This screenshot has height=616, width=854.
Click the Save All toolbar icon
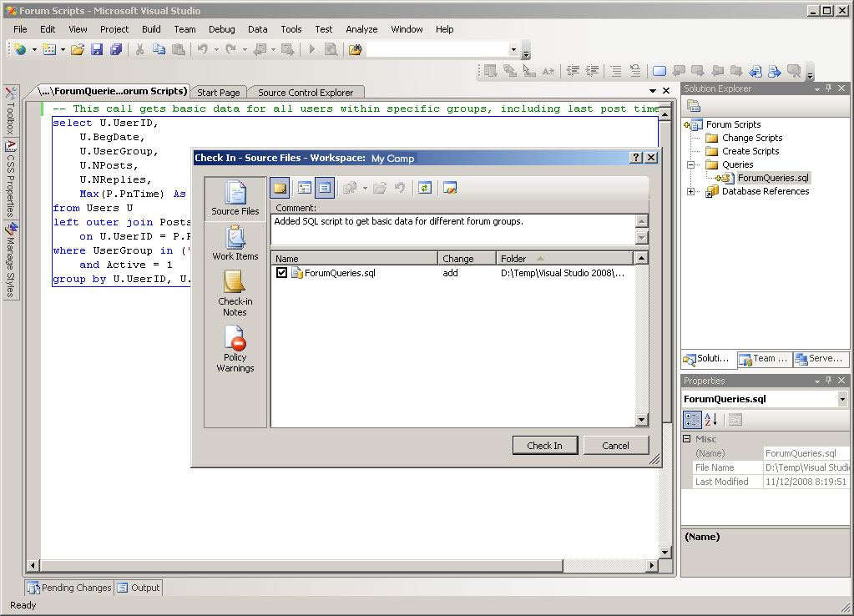(115, 49)
